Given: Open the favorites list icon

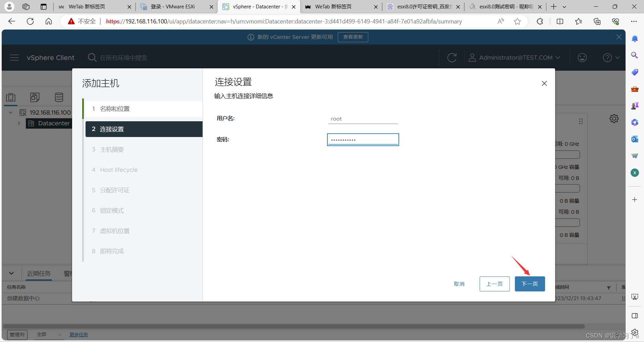Looking at the screenshot, I should 578,21.
